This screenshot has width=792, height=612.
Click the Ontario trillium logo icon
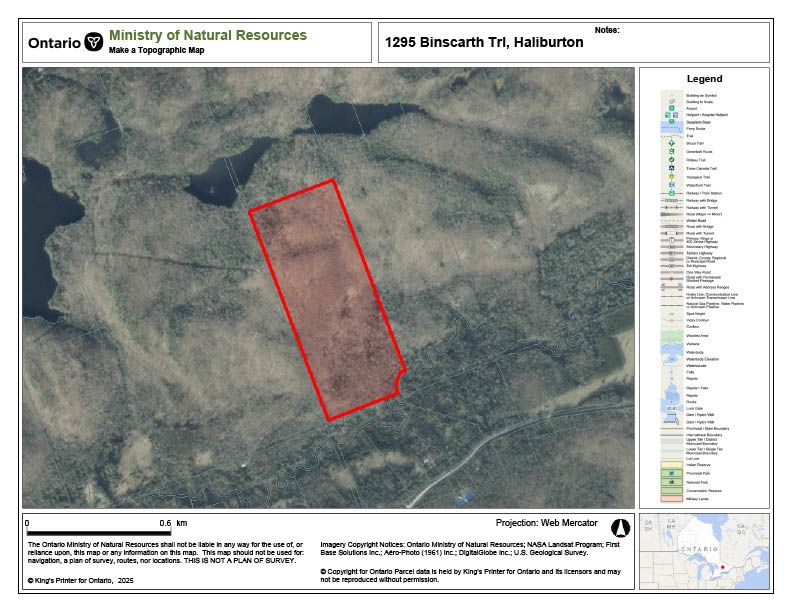tap(94, 42)
